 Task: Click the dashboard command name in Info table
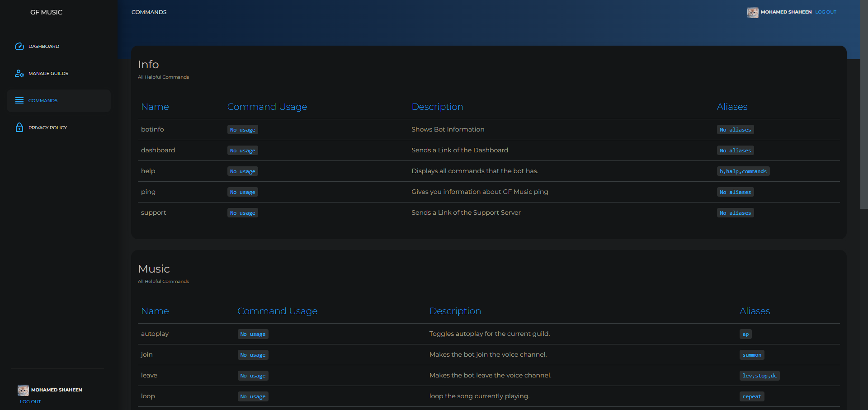(x=158, y=150)
